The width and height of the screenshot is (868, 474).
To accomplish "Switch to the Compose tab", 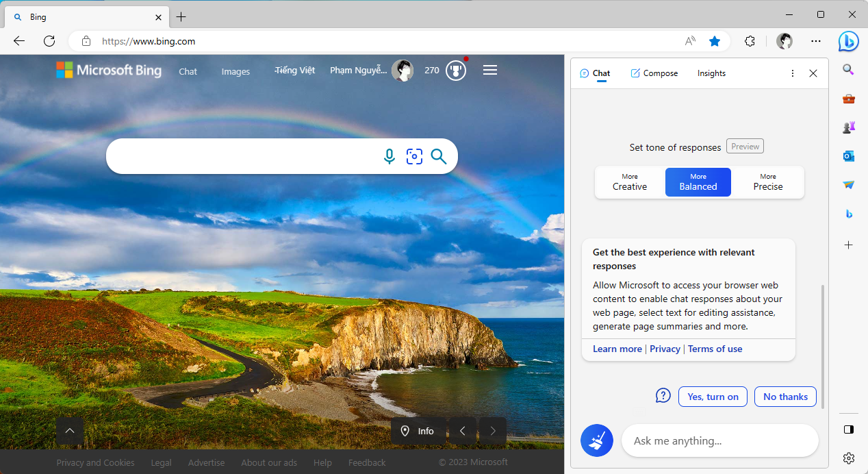I will (x=654, y=73).
